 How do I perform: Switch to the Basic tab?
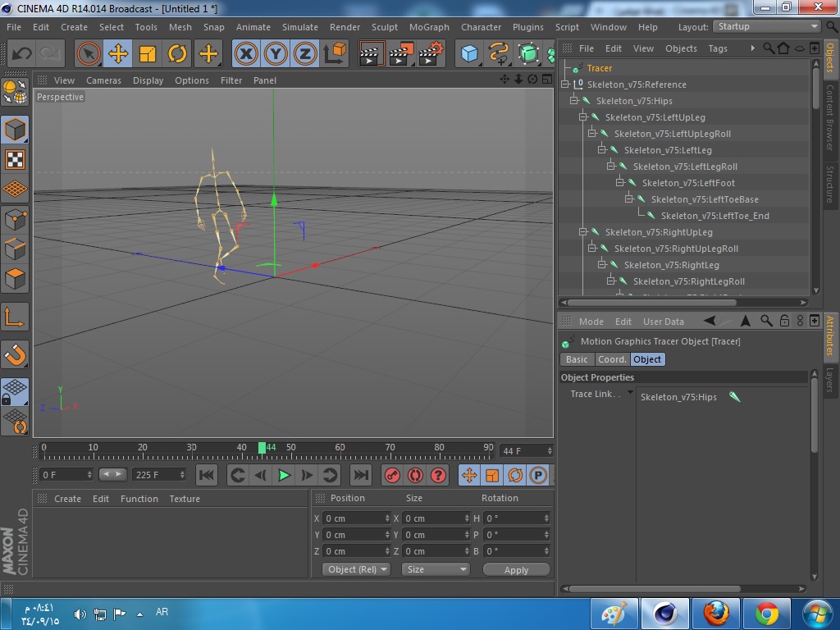tap(577, 359)
